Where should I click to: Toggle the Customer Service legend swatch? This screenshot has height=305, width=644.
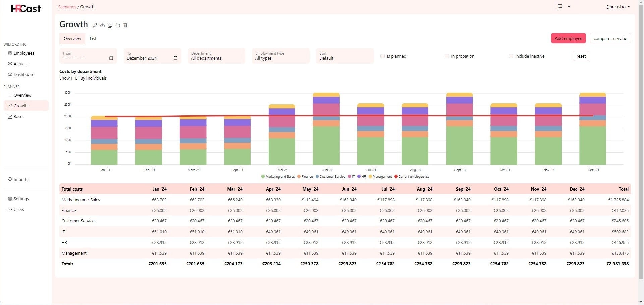(x=317, y=177)
